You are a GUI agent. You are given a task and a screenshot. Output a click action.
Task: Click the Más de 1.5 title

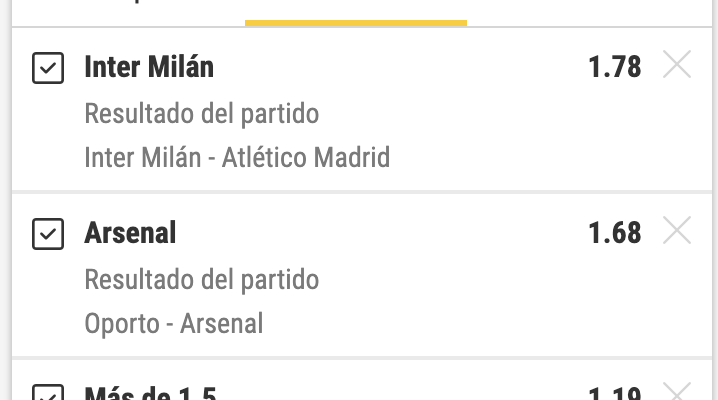[x=150, y=393]
